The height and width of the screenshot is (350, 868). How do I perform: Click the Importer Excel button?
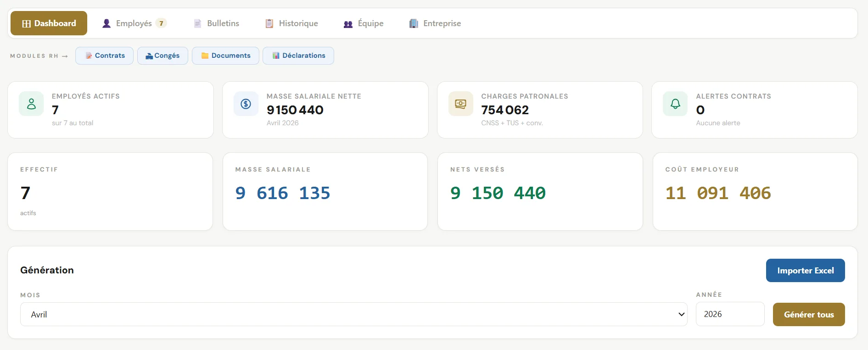point(806,271)
